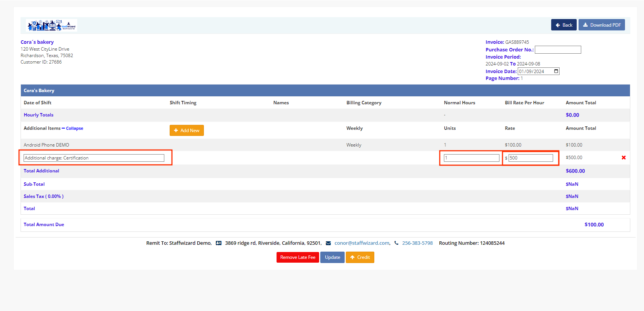This screenshot has height=311, width=644.
Task: Open the conor@staffwizard.com email link
Action: pyautogui.click(x=362, y=243)
